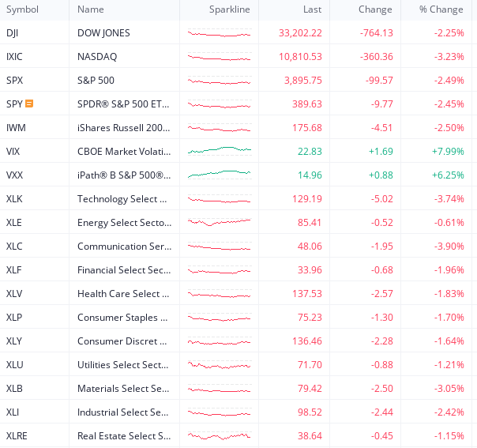Click the Industrial Select Se... name
Image resolution: width=477 pixels, height=448 pixels.
click(123, 412)
